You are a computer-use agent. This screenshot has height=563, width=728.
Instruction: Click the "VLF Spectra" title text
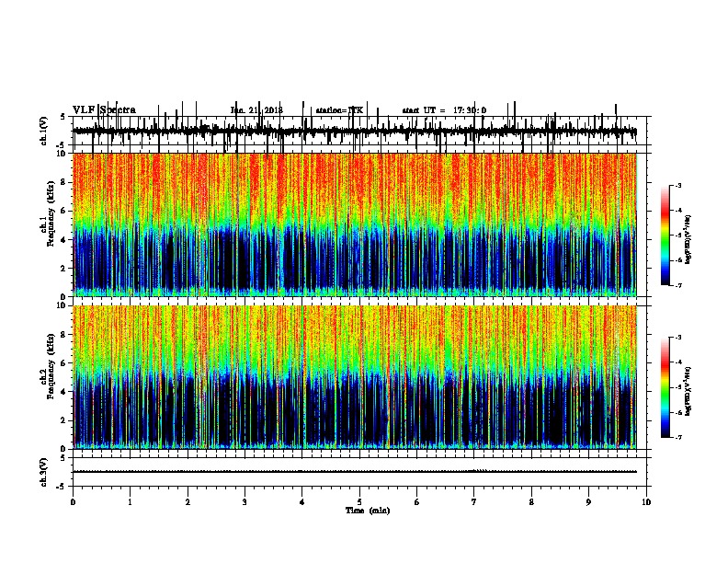pyautogui.click(x=104, y=110)
